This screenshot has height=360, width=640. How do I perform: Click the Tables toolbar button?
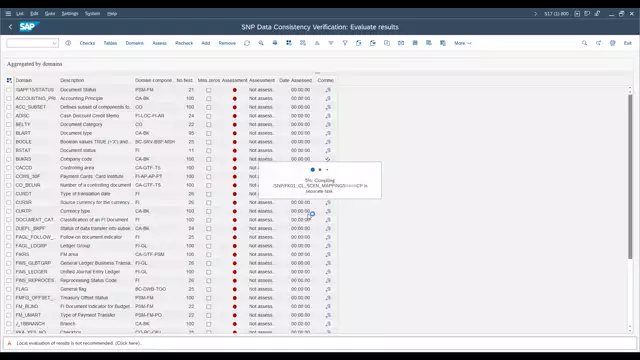point(110,43)
